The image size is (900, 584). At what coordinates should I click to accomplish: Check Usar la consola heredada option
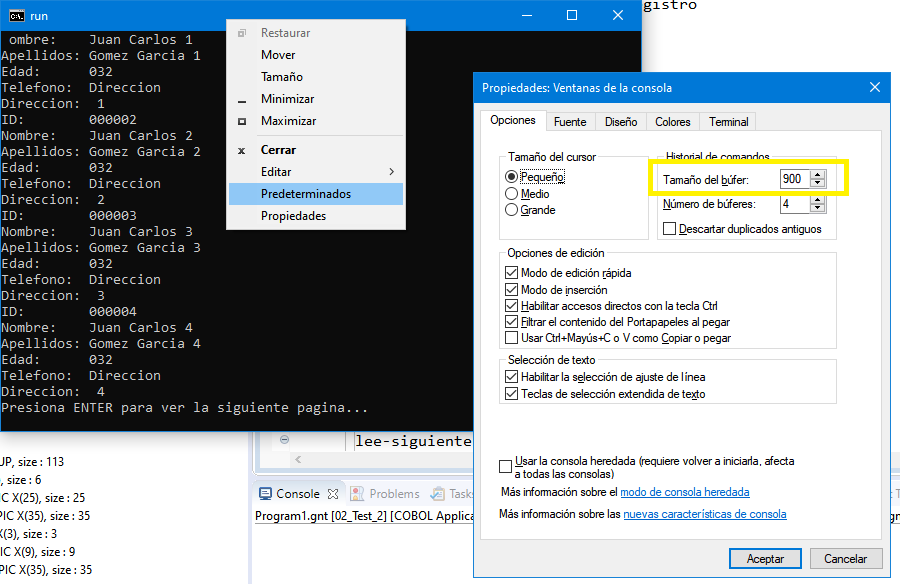click(x=505, y=466)
